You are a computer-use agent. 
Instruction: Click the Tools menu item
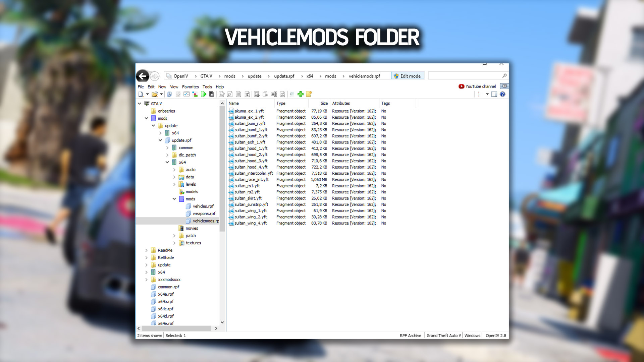(x=207, y=86)
